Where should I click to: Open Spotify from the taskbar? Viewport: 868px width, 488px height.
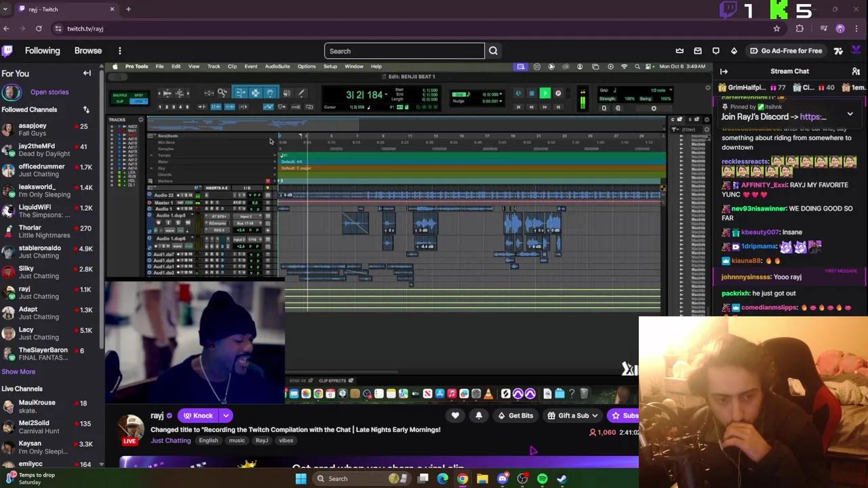[x=542, y=479]
